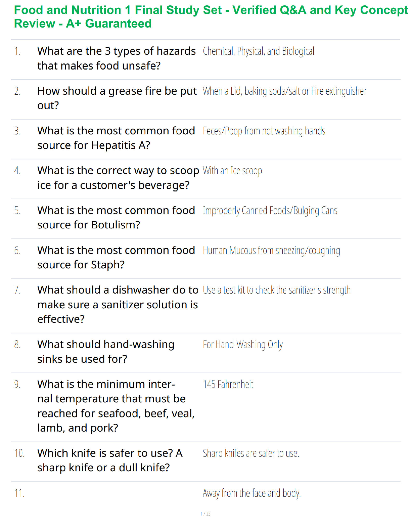The width and height of the screenshot is (411, 532).
Task: Click the 'With an Ice scoop' answer
Action: [x=232, y=171]
